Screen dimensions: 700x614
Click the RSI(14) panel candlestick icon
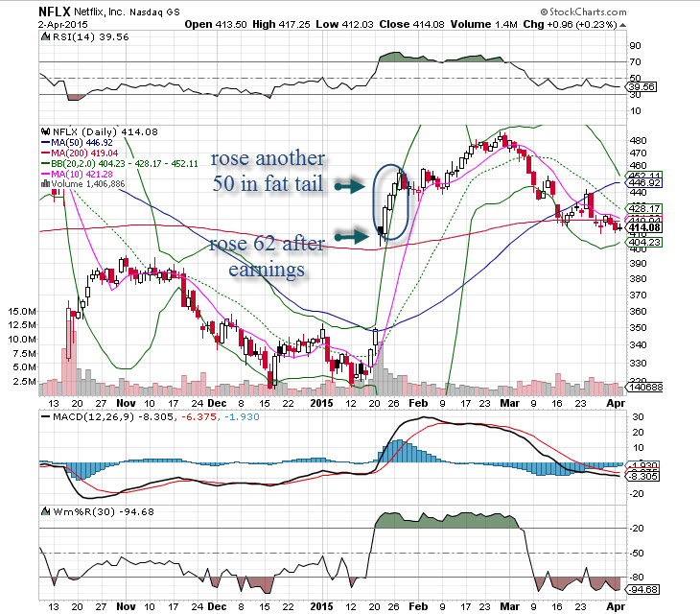tap(44, 36)
